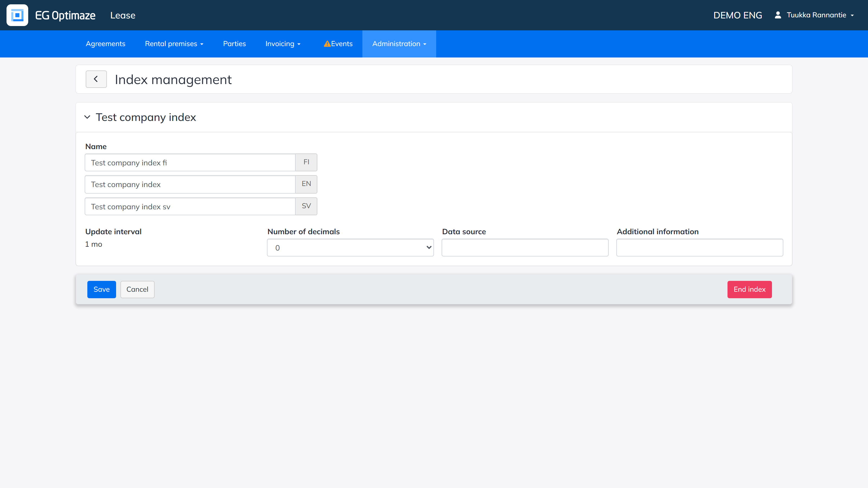Open the Number of decimals dropdown

[350, 248]
